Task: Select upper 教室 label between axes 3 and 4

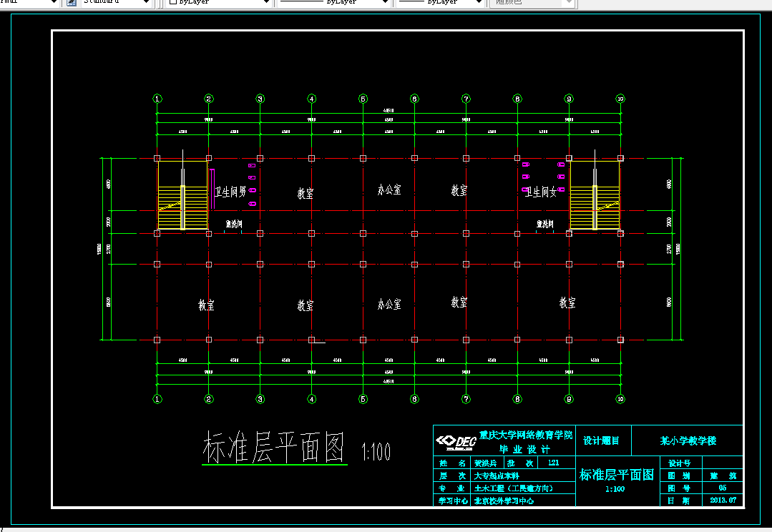Action: coord(306,193)
